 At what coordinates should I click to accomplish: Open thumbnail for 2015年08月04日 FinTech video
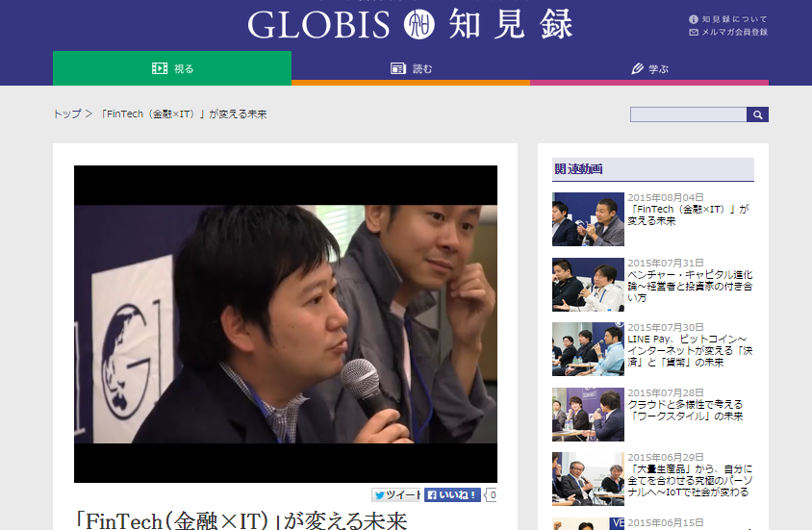[588, 219]
